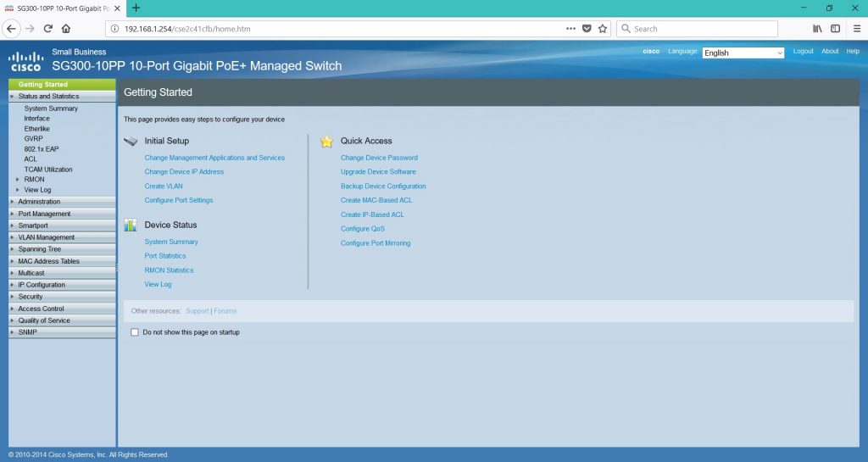Open Interface statistics in sidebar
The image size is (868, 462).
pyautogui.click(x=36, y=119)
